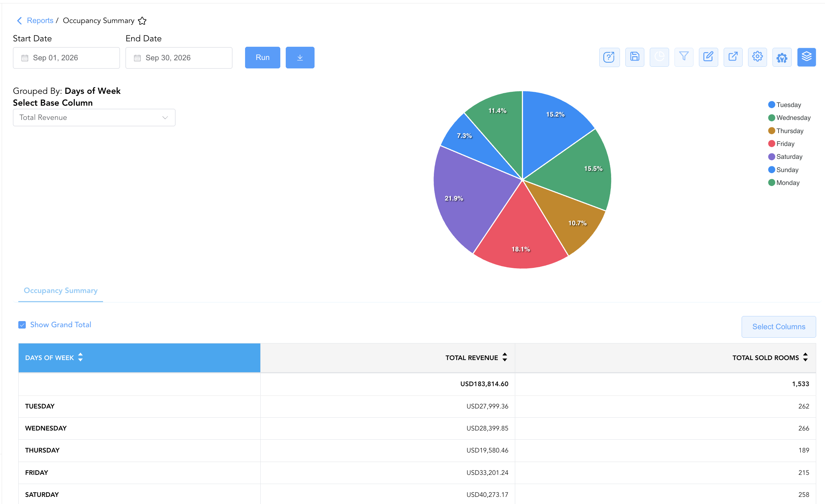Select the TUESDAY row label
The width and height of the screenshot is (825, 504).
click(x=40, y=406)
